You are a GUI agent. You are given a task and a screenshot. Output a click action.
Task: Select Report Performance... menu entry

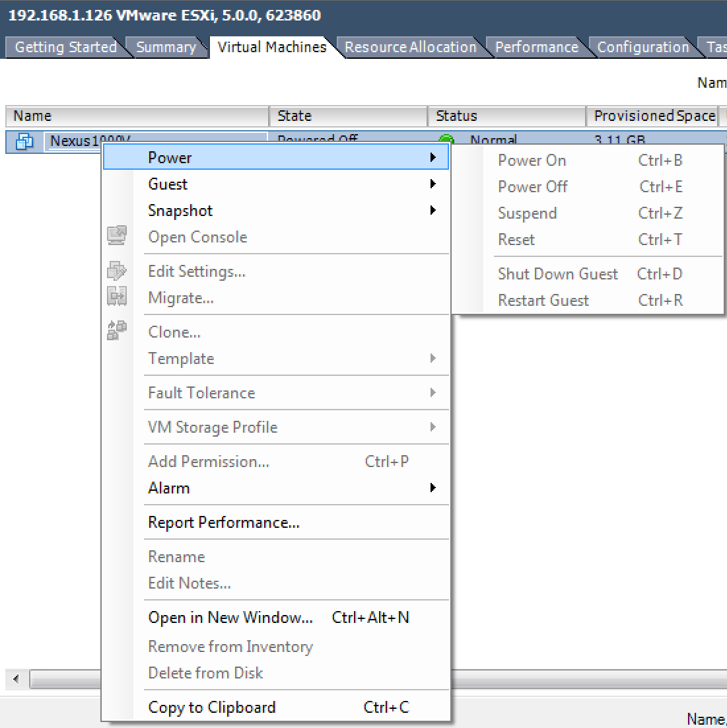[x=275, y=523]
